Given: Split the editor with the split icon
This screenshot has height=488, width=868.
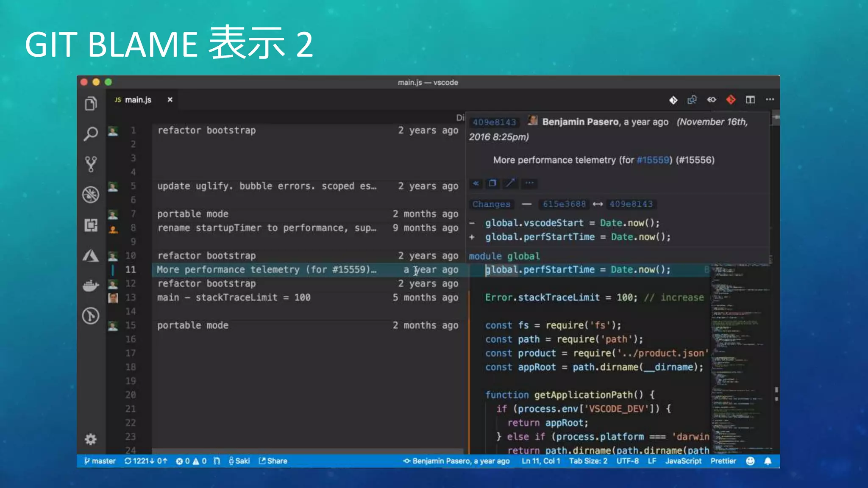Looking at the screenshot, I should pos(750,100).
